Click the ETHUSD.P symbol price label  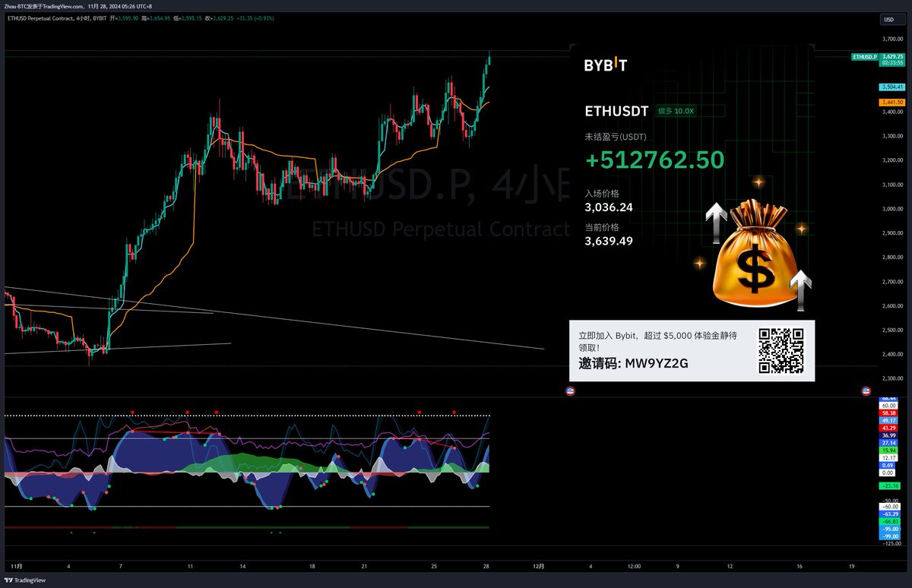tap(864, 56)
